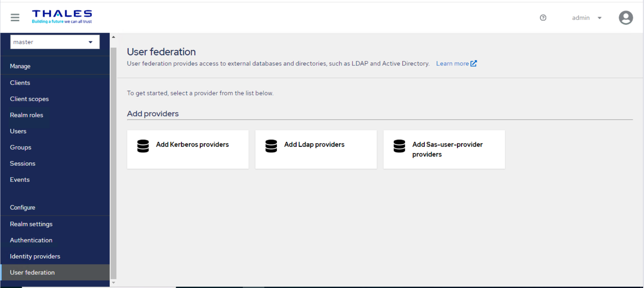644x288 pixels.
Task: Expand the admin user dropdown
Action: pyautogui.click(x=587, y=18)
